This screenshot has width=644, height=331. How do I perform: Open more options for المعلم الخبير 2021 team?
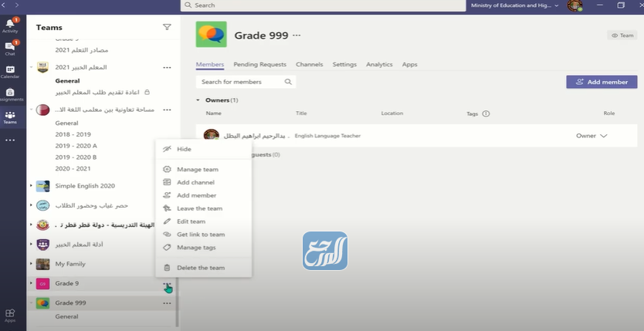(167, 67)
